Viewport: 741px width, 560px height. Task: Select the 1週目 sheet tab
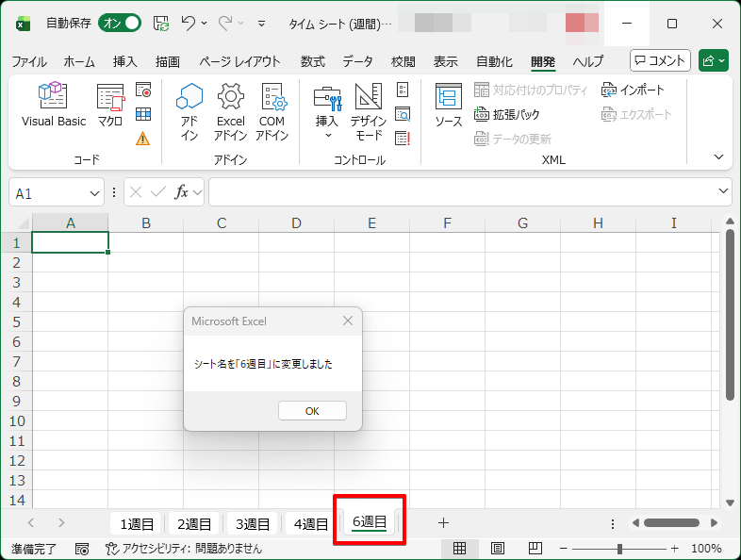[137, 524]
